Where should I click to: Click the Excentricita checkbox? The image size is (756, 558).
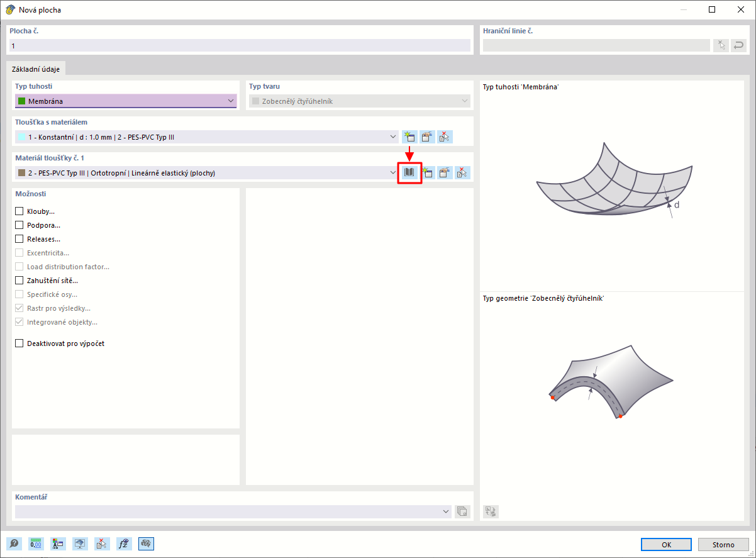(x=19, y=253)
